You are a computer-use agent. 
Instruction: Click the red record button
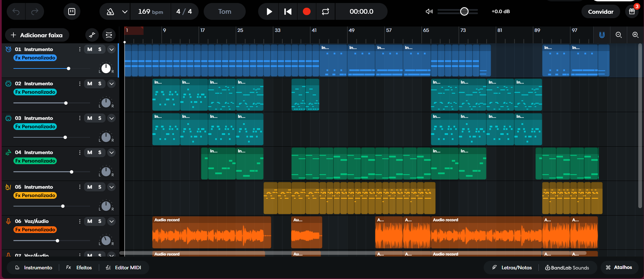[307, 12]
